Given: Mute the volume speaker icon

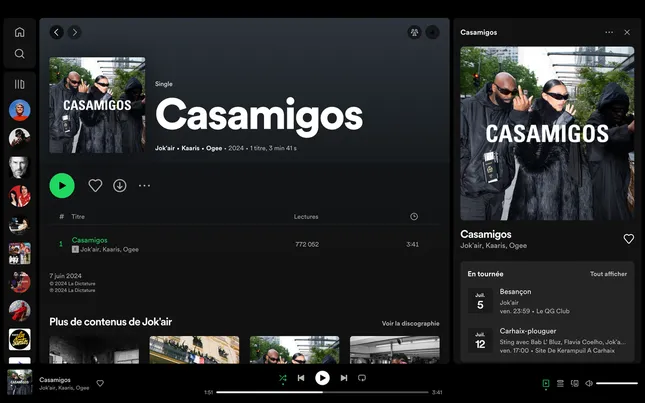Looking at the screenshot, I should pyautogui.click(x=589, y=383).
